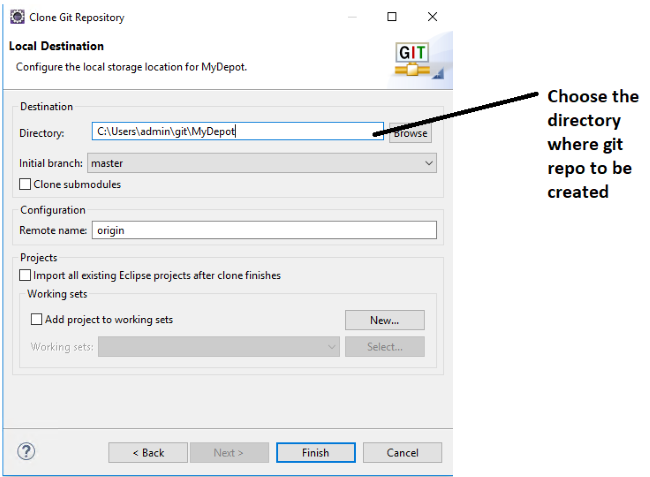Viewport: 650px width, 477px height.
Task: Click the 'Remote name:' label
Action: pos(53,230)
